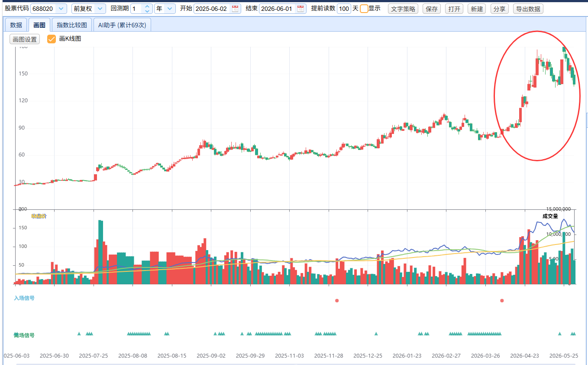Screen dimensions: 588x365
Task: Toggle the 画K线图 checkbox
Action: tap(52, 39)
